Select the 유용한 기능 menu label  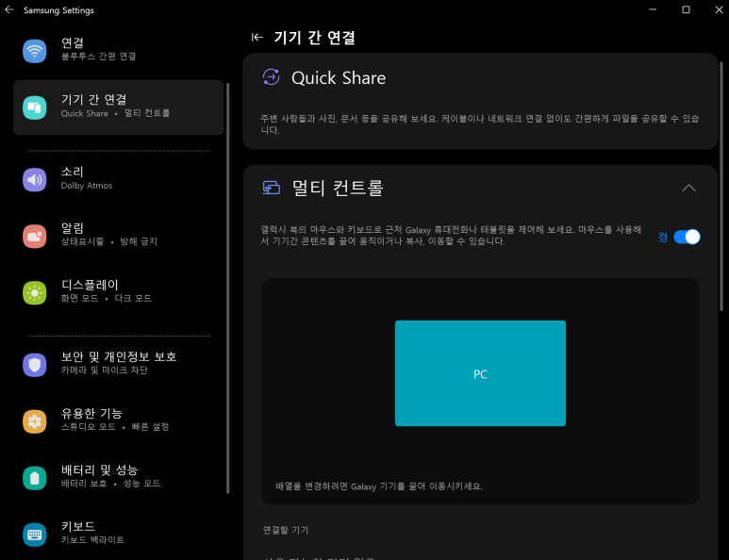tap(92, 414)
